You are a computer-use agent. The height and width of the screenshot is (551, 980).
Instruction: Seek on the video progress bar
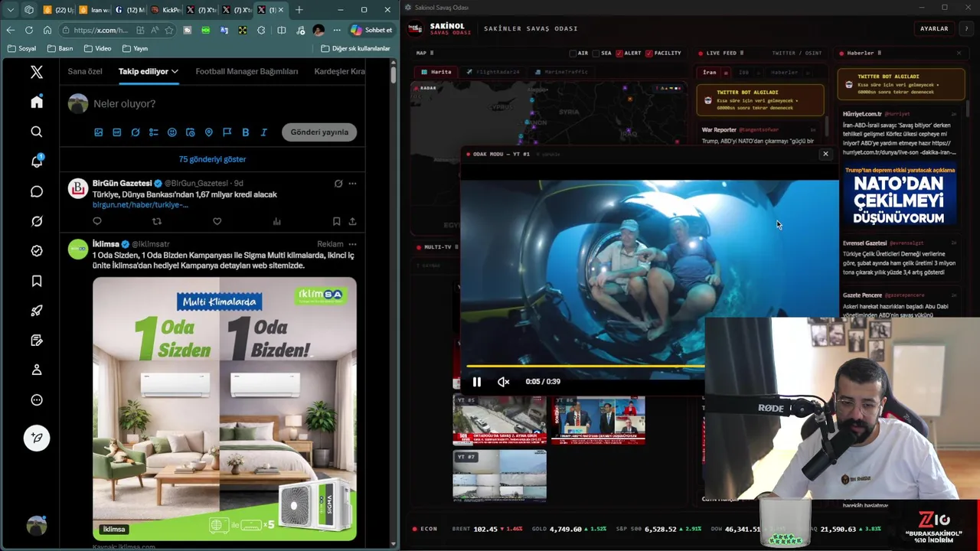pyautogui.click(x=585, y=366)
